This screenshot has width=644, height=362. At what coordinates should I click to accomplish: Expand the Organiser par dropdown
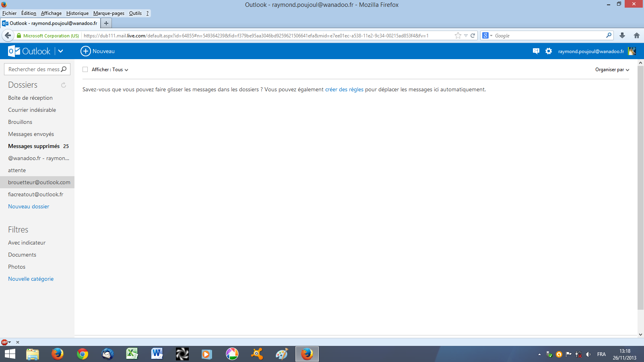point(612,70)
